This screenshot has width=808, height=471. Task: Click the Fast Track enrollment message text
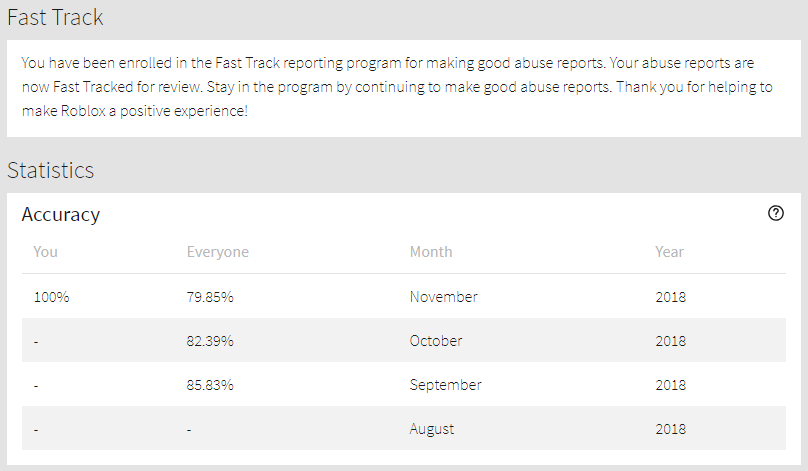(x=397, y=87)
